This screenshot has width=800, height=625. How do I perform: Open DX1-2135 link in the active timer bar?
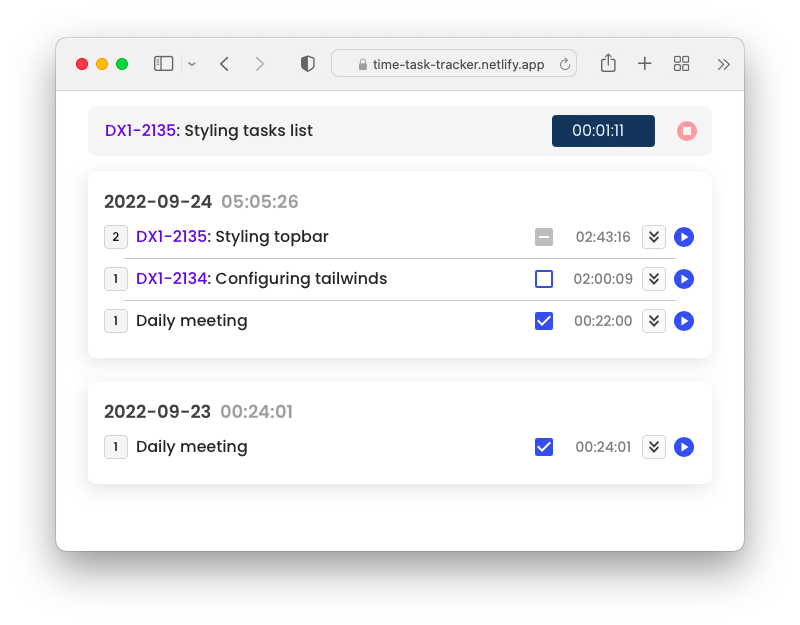pos(140,131)
